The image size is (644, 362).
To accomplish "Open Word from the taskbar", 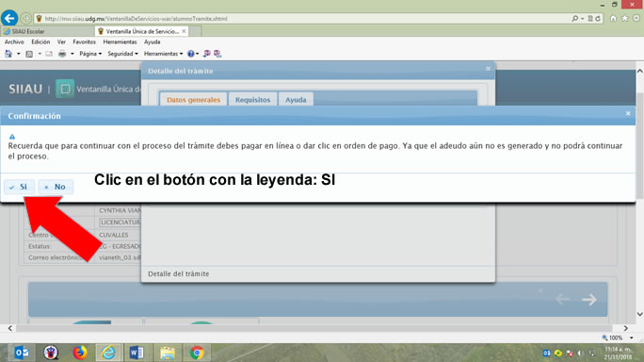I will [x=137, y=353].
